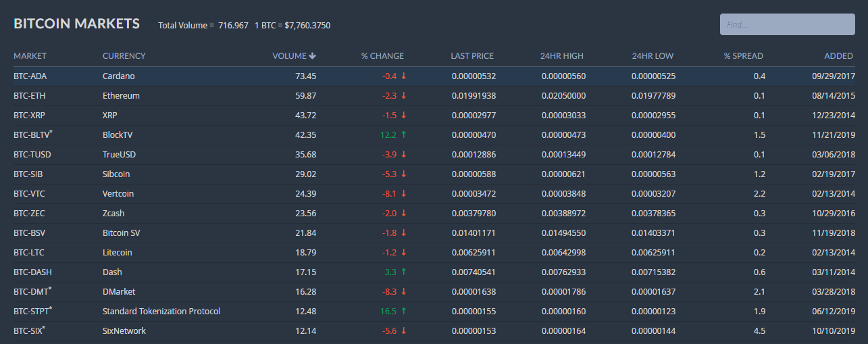Image resolution: width=868 pixels, height=344 pixels.
Task: Open the BTC-SIX market link
Action: (x=30, y=331)
